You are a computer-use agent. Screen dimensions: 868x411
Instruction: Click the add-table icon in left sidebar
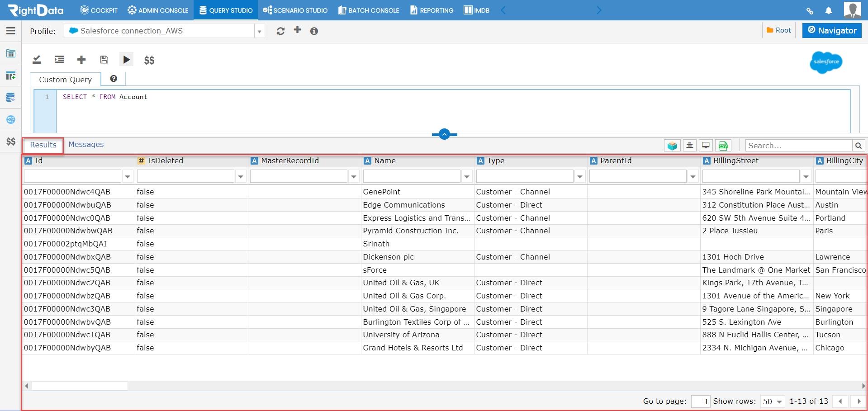pos(10,76)
